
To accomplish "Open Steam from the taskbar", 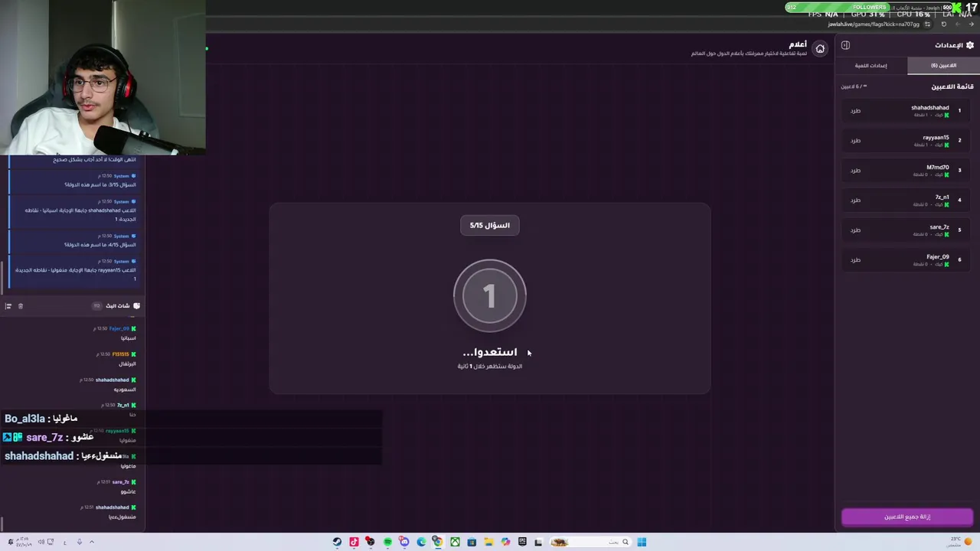I will coord(337,542).
